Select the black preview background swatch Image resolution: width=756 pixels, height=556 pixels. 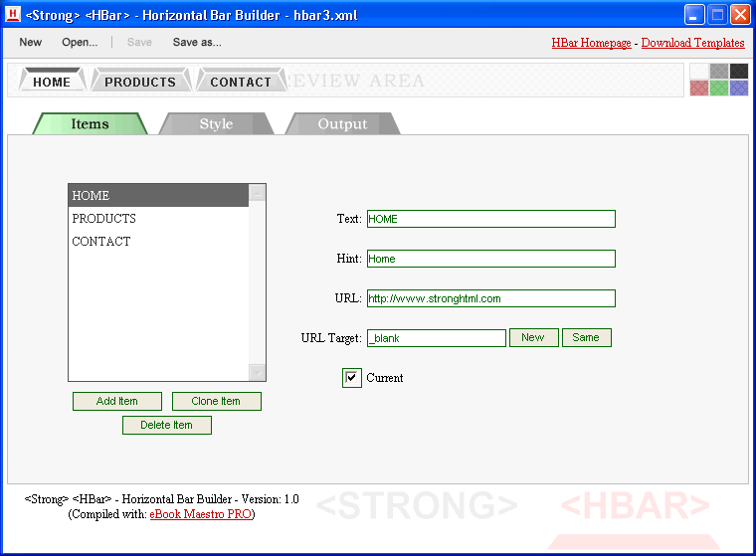pos(739,72)
